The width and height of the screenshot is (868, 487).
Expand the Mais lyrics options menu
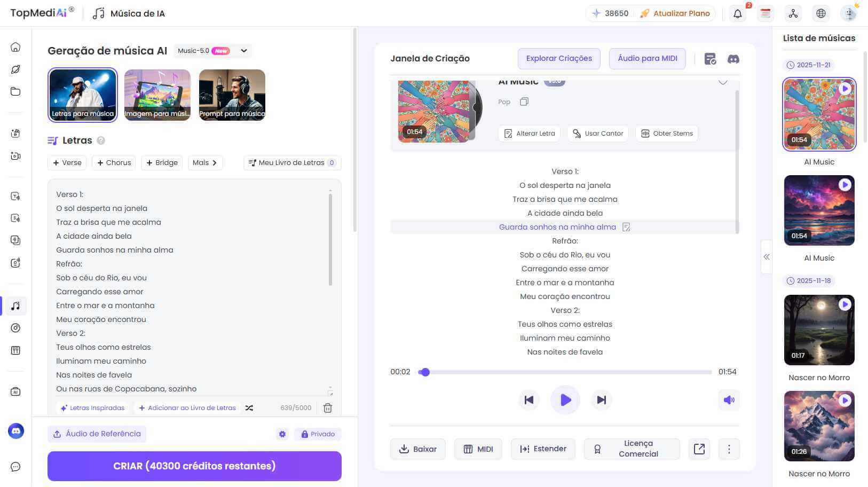(205, 162)
